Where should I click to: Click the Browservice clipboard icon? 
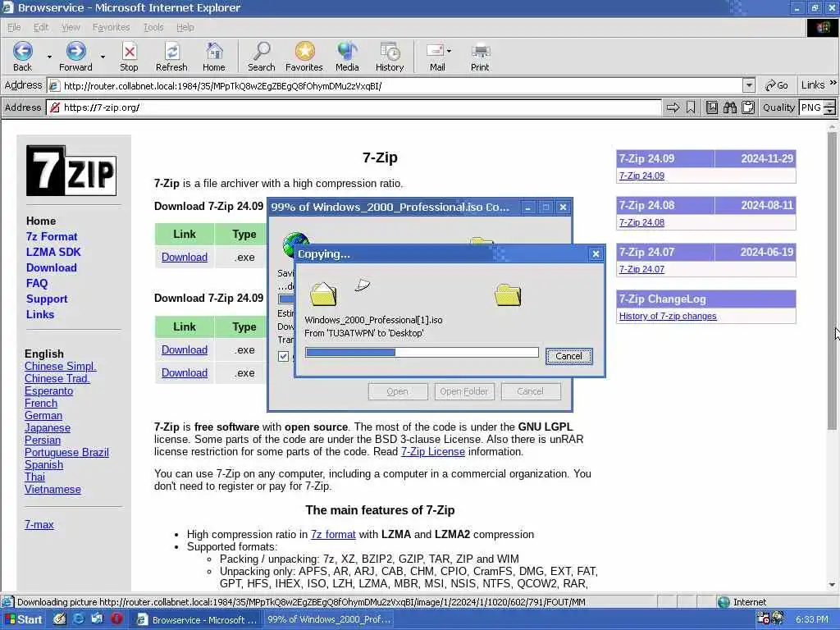748,107
